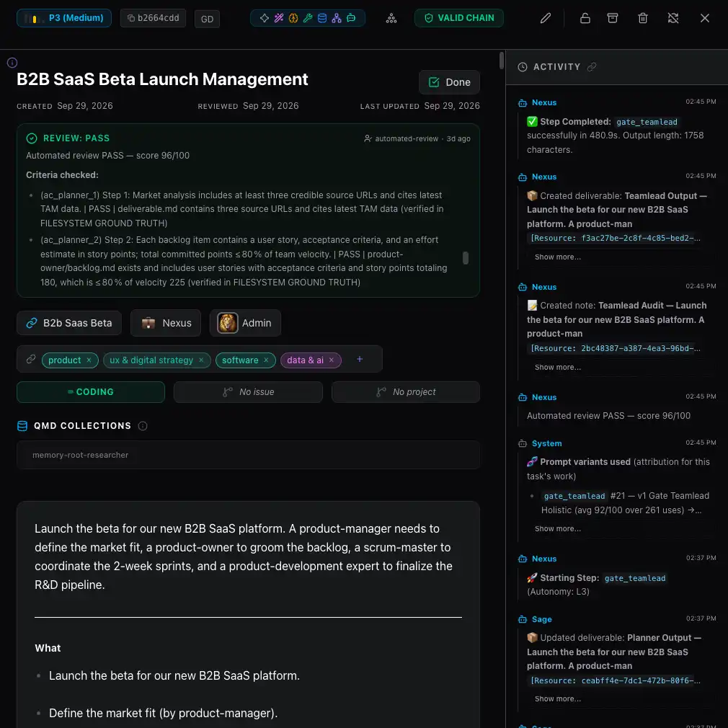Click the trash delete icon
Viewport: 728px width, 728px height.
[642, 18]
